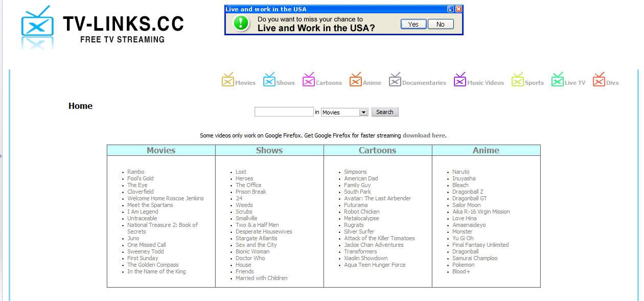Open the Movies navigation tab
The image size is (644, 301).
click(245, 83)
